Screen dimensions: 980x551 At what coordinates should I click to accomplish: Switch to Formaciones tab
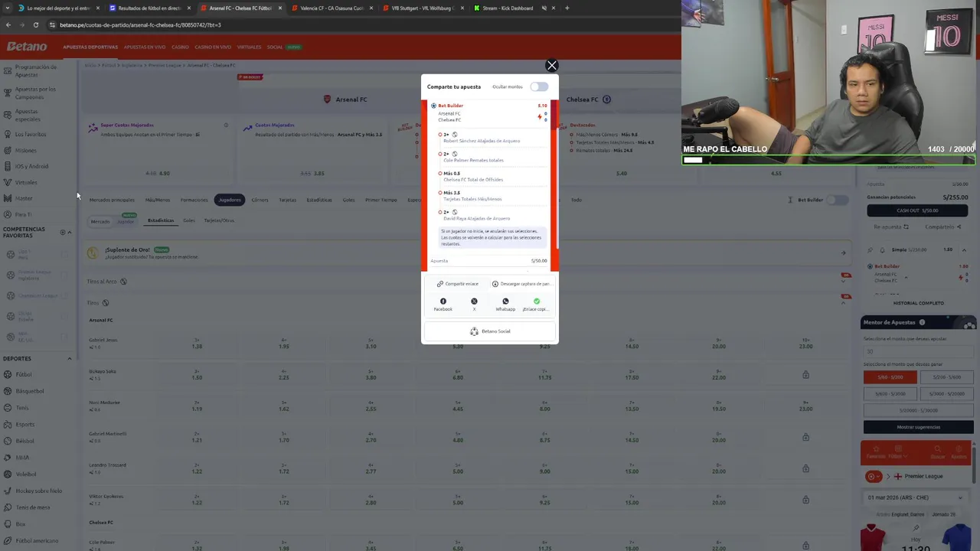(x=194, y=200)
